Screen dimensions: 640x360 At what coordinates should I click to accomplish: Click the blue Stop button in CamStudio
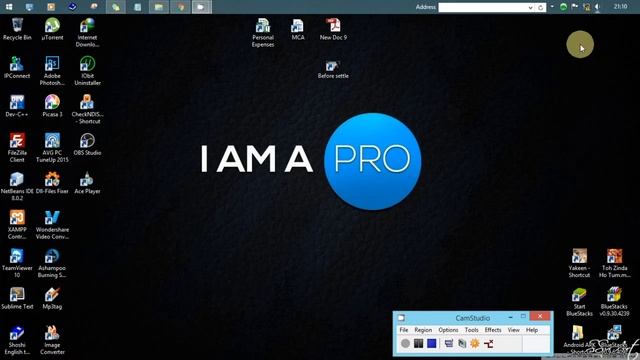coord(432,343)
